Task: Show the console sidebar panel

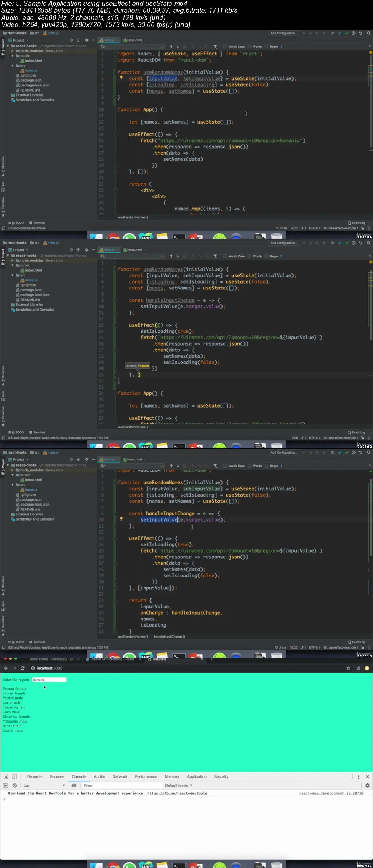Action: [x=5, y=786]
